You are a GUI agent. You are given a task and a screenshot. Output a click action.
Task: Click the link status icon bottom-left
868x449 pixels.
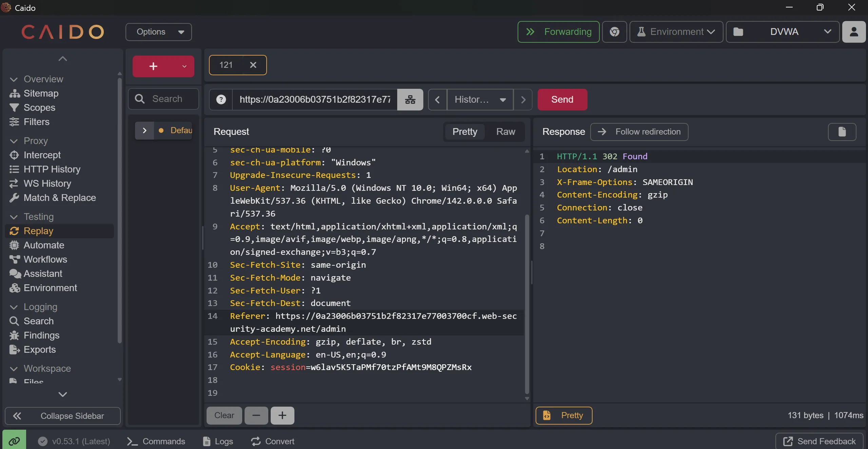[x=14, y=441]
